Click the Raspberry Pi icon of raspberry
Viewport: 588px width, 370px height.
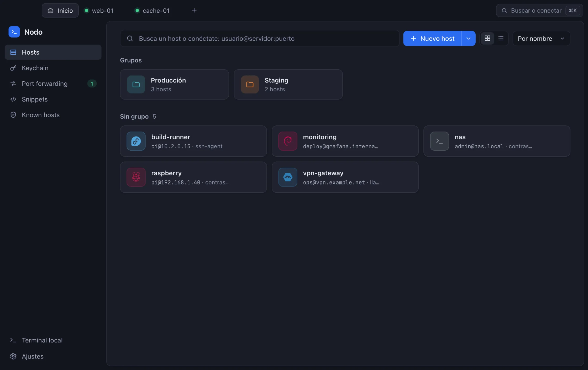pyautogui.click(x=136, y=177)
